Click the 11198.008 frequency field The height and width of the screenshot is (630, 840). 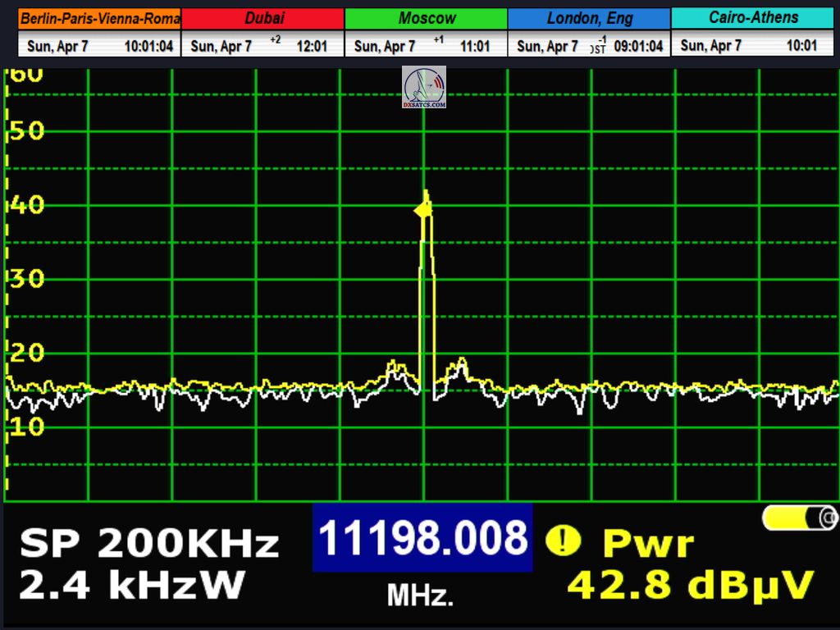click(422, 538)
